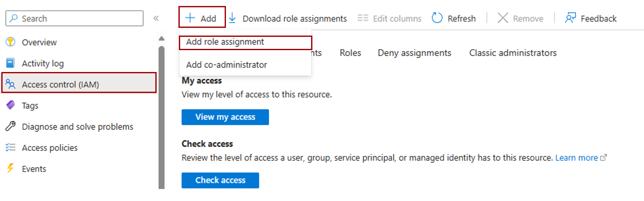This screenshot has height=201, width=644.
Task: Open Diagnose and solve problems wrench icon
Action: [10, 126]
